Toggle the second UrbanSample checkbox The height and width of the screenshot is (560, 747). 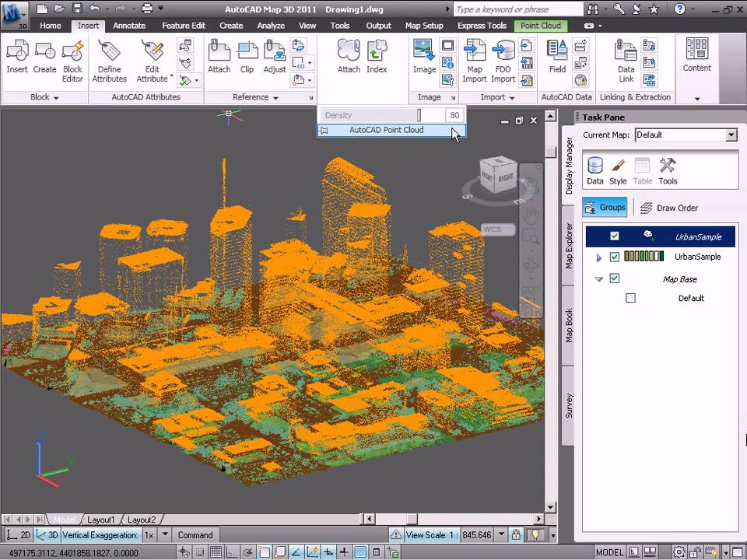point(615,257)
